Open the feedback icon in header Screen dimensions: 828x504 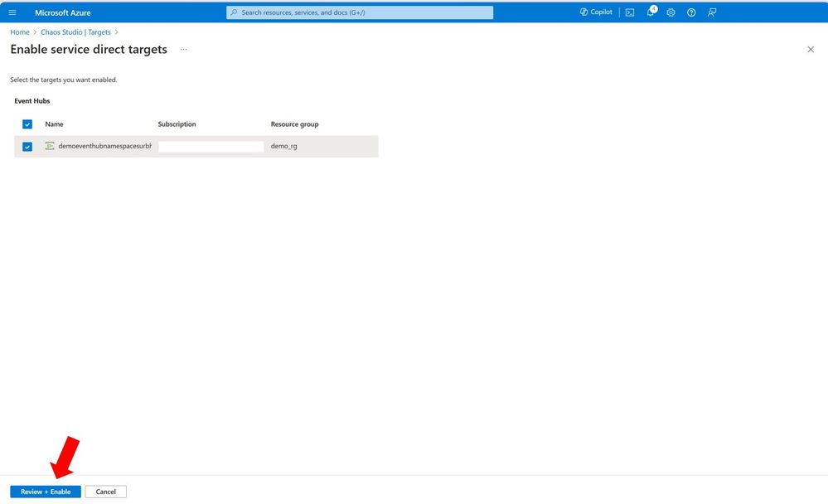pyautogui.click(x=712, y=12)
